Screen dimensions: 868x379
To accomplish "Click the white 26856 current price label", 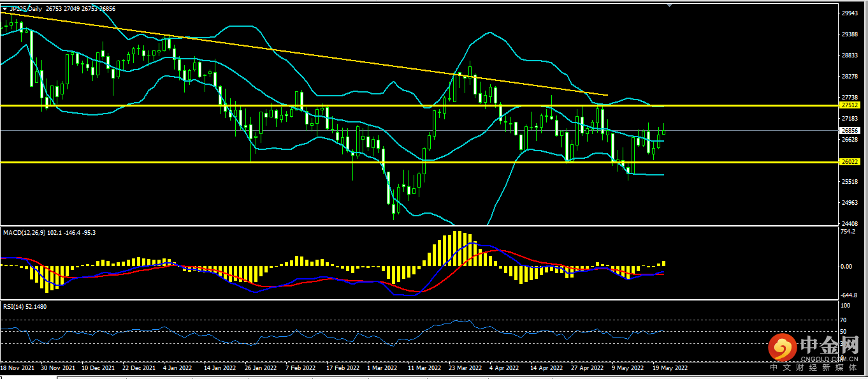I will (x=850, y=130).
